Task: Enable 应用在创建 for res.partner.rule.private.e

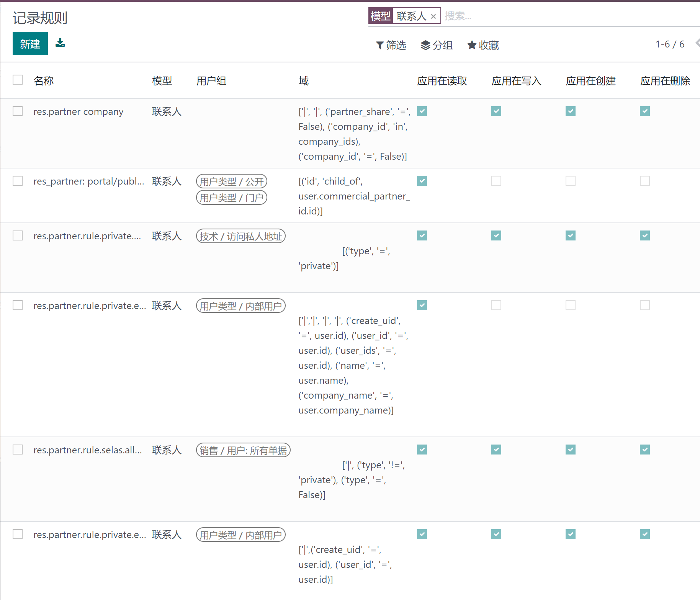Action: click(x=570, y=305)
